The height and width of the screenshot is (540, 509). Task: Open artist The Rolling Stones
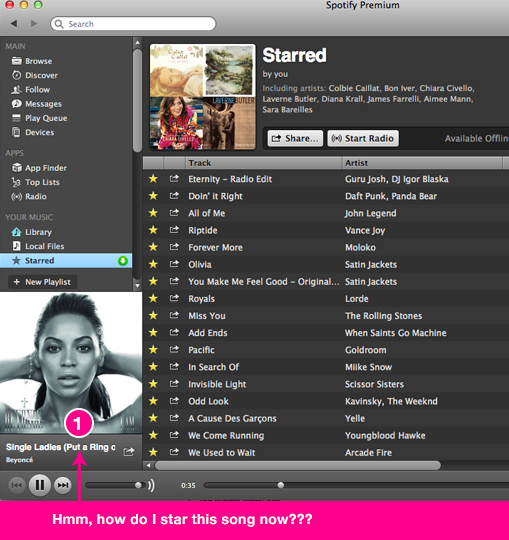point(384,316)
